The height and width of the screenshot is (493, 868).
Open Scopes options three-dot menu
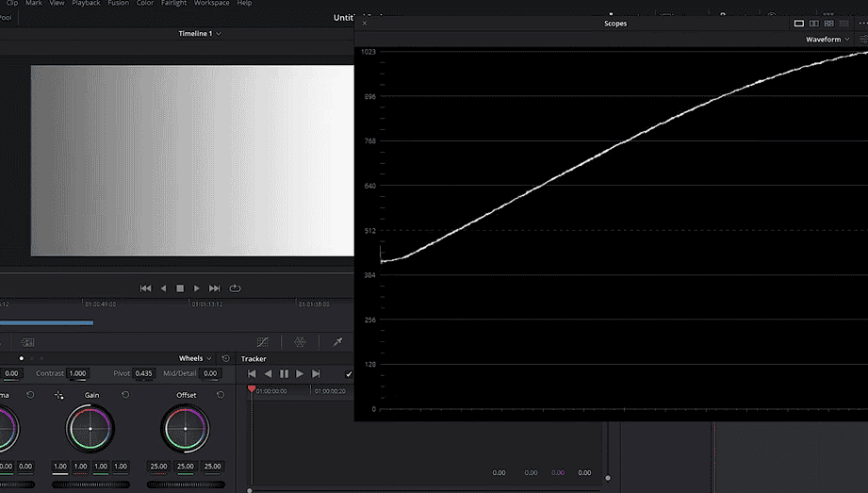coord(863,24)
